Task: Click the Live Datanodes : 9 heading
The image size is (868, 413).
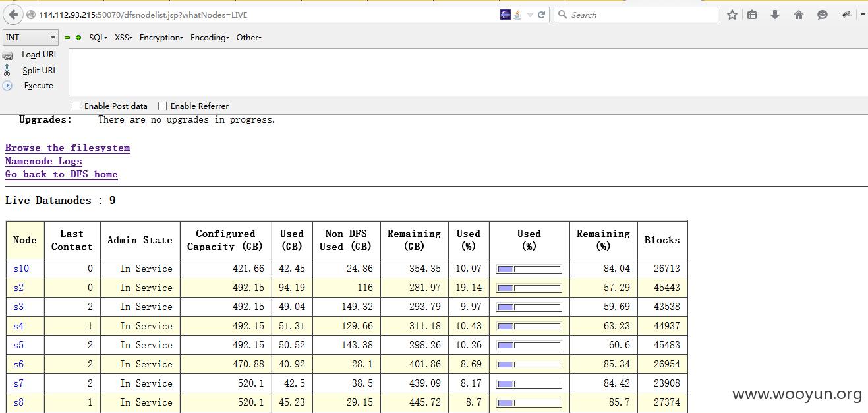Action: [61, 200]
